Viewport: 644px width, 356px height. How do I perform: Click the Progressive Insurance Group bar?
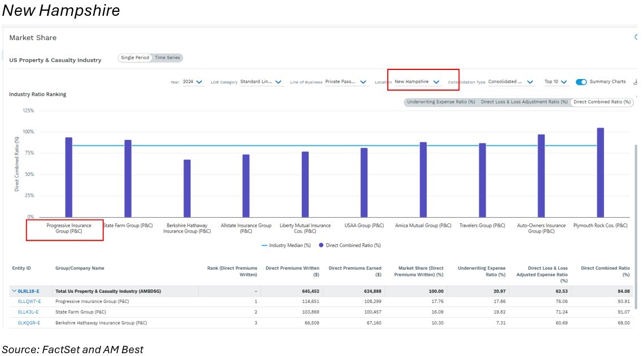[69, 177]
